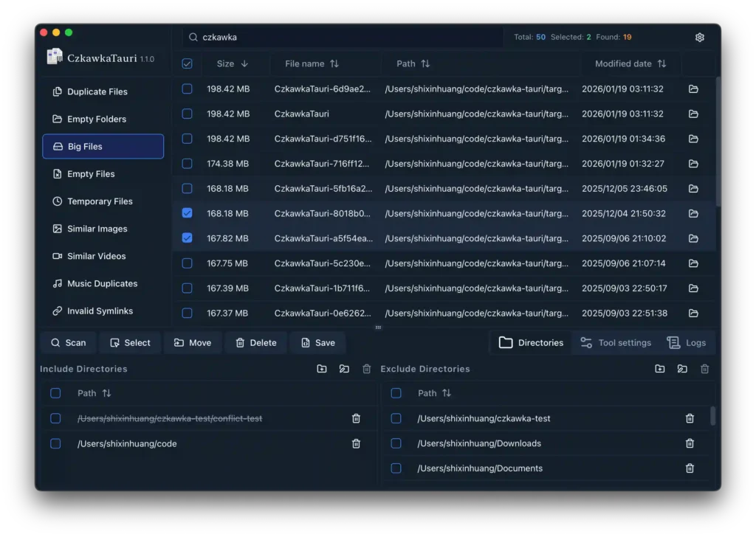Sort Exclude Directories by Path

[x=434, y=393]
